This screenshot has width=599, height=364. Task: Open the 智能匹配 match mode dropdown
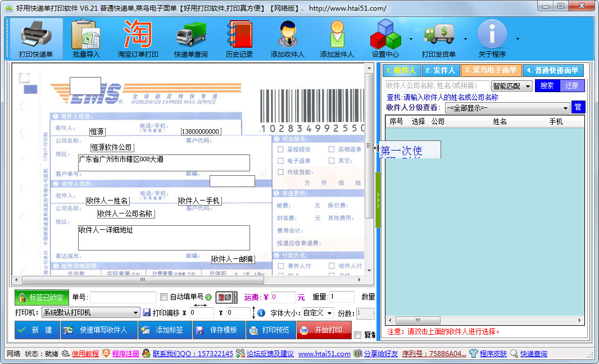[511, 86]
